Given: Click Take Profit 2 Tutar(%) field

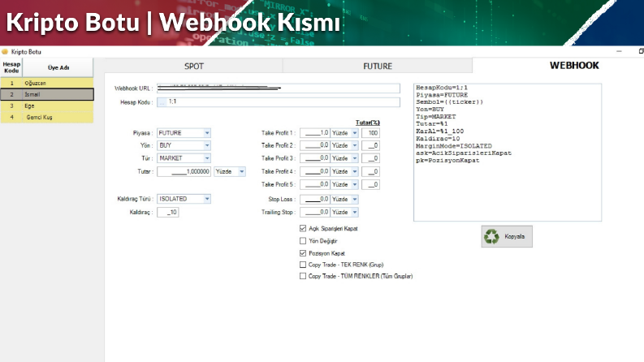Looking at the screenshot, I should coord(370,145).
